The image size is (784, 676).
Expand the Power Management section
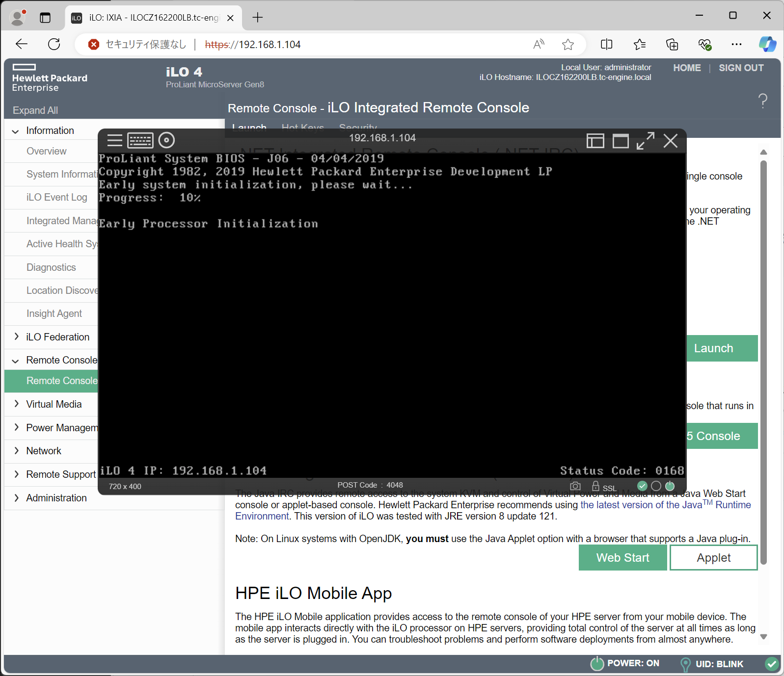(16, 427)
